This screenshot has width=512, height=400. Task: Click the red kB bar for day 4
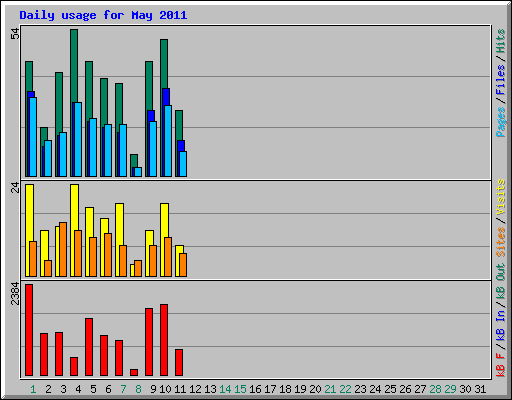[x=74, y=367]
